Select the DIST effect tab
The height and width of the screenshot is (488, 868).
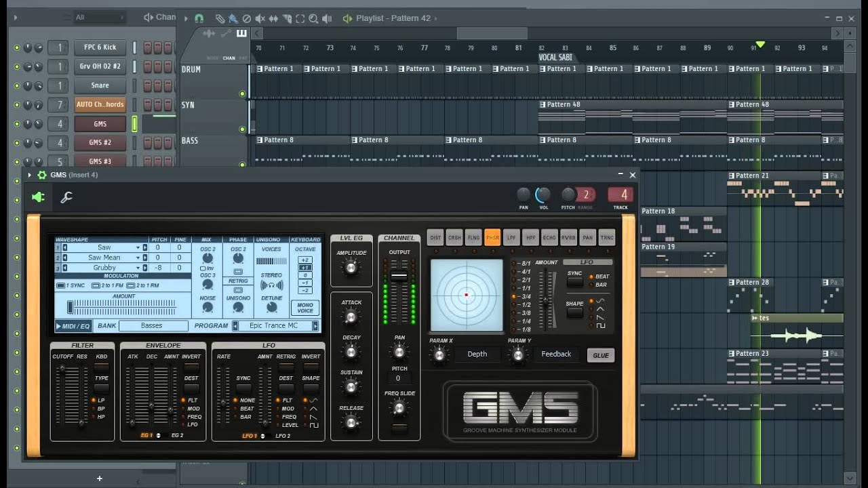tap(435, 237)
